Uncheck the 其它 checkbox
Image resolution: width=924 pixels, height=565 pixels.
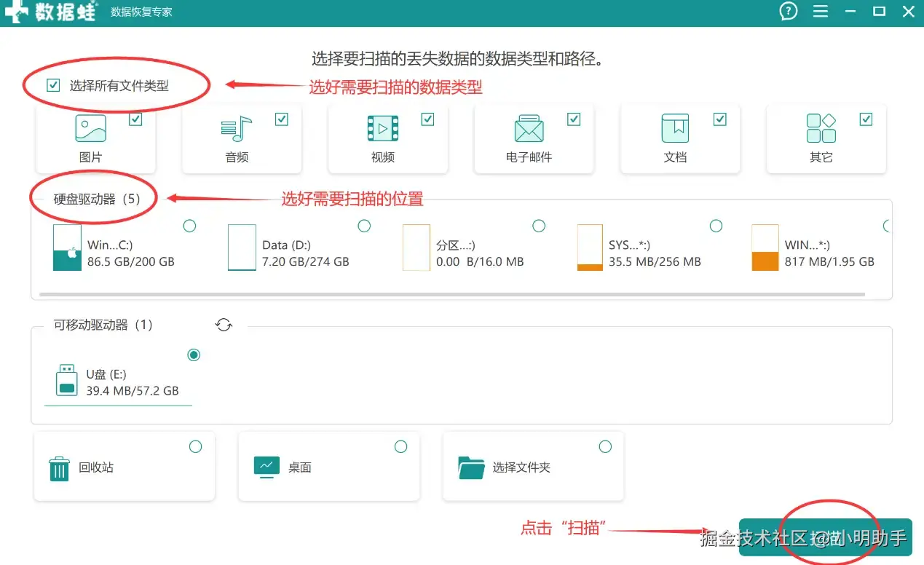[x=866, y=119]
